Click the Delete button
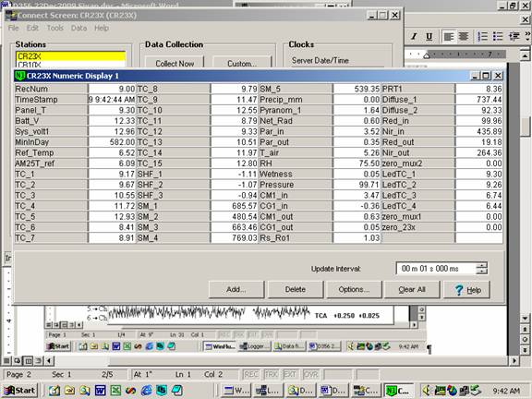Image resolution: width=532 pixels, height=399 pixels. [x=296, y=289]
